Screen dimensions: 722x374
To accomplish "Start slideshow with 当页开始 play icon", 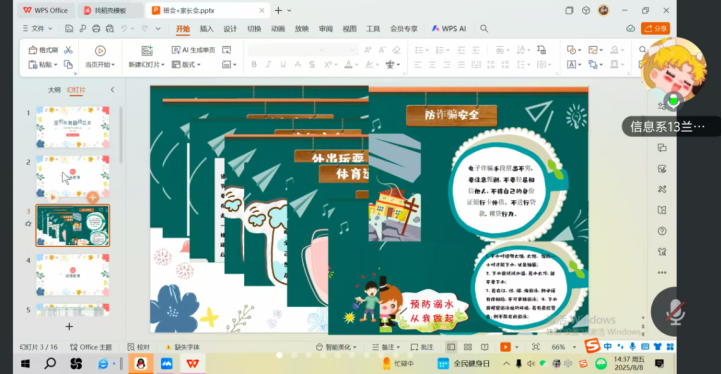I will click(100, 51).
